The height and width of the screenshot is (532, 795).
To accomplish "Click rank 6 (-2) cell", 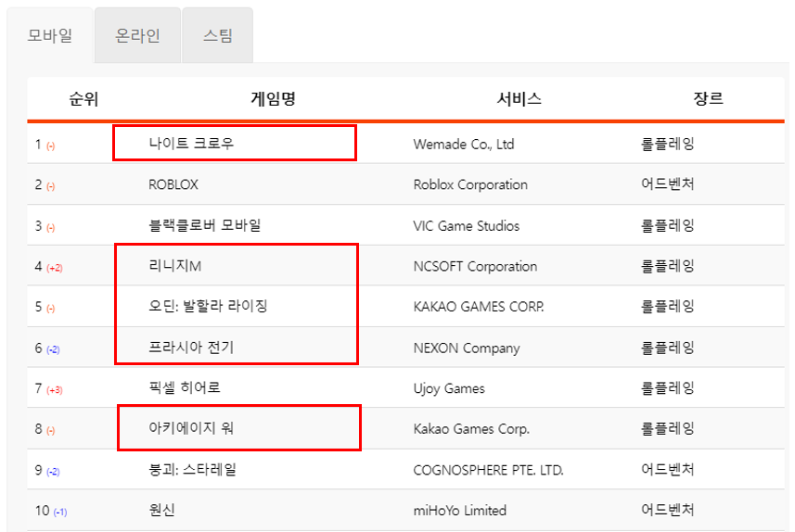I will (x=47, y=348).
